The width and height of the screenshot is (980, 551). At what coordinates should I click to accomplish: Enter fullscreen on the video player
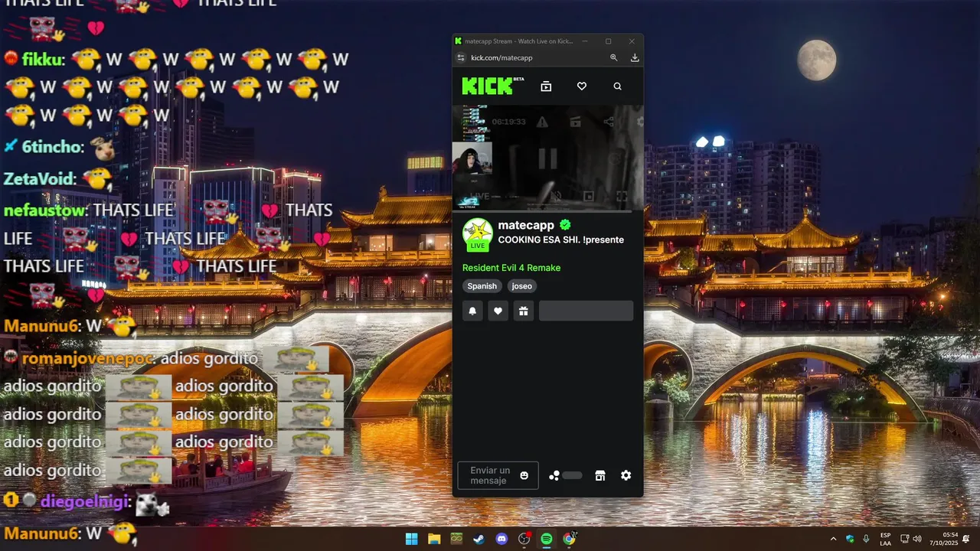pyautogui.click(x=622, y=196)
